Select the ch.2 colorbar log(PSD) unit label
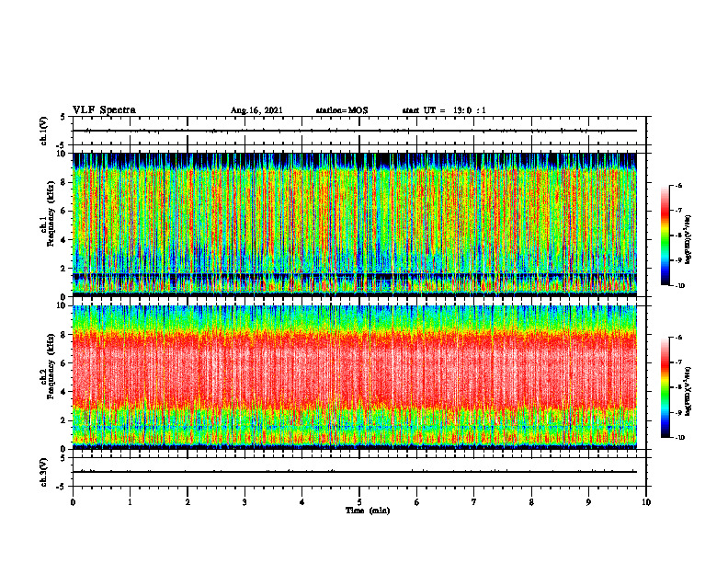The height and width of the screenshot is (563, 728). point(688,391)
